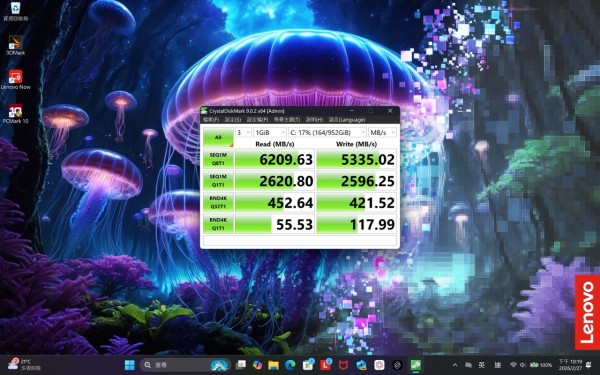Open the Outlook mail taskbar icon

point(361,365)
